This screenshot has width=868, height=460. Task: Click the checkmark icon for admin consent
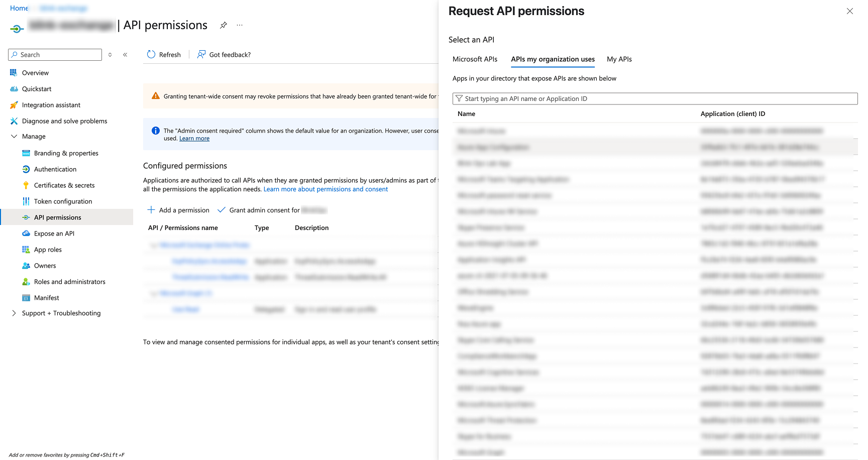[x=221, y=210]
